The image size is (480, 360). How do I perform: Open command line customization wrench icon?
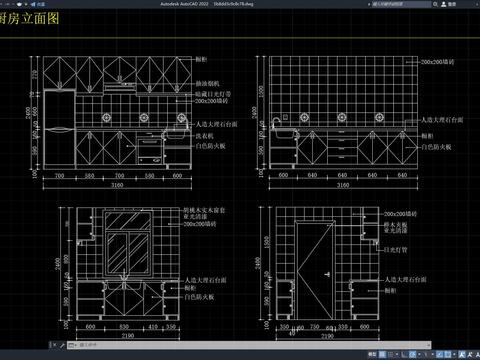click(x=62, y=345)
